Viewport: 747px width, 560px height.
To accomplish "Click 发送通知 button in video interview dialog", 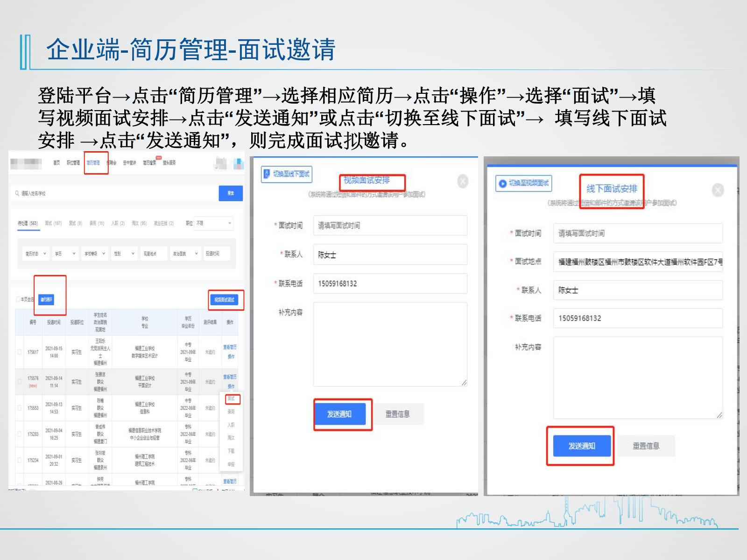I will coord(339,414).
